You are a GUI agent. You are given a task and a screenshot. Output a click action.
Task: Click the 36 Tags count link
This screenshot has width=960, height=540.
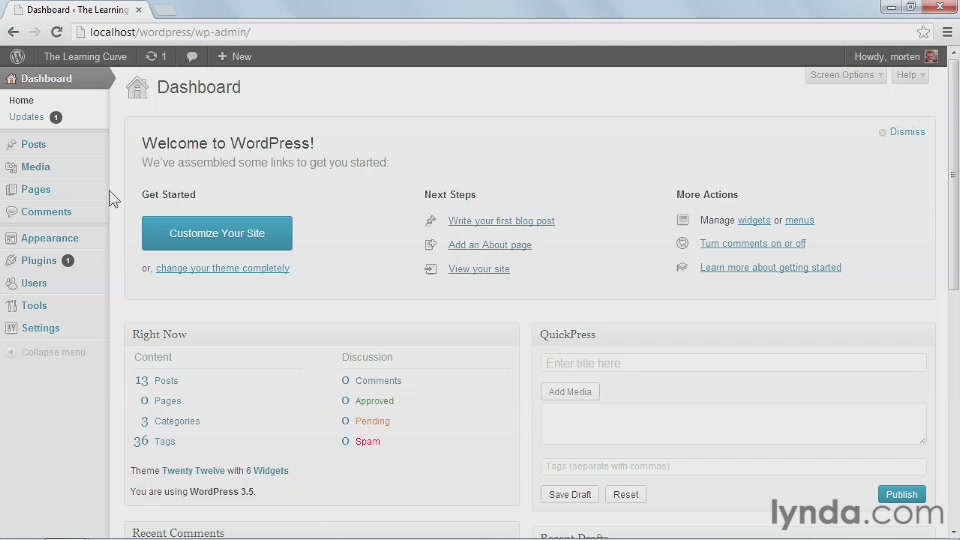[x=154, y=441]
